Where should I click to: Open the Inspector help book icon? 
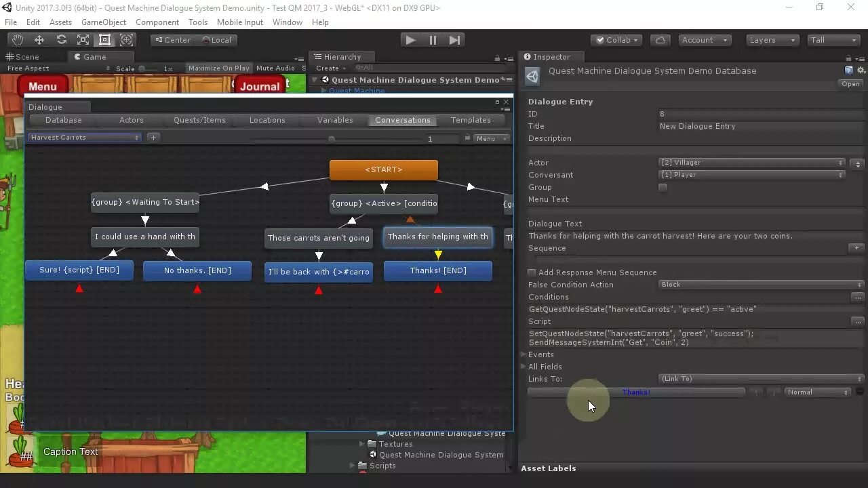click(x=849, y=70)
